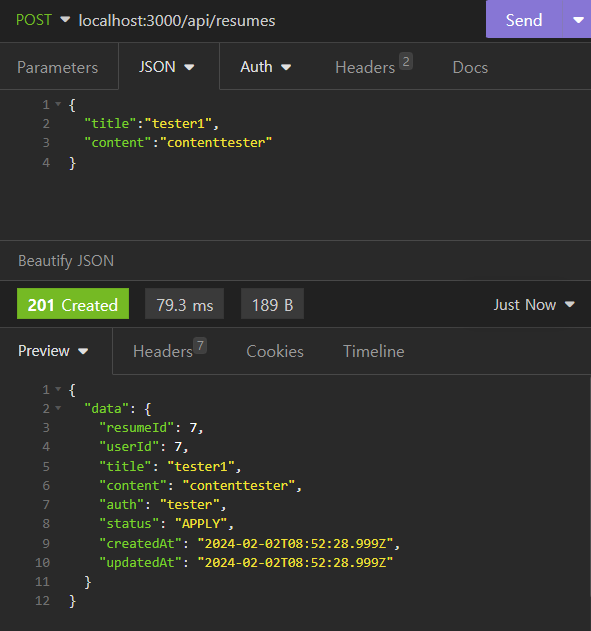Click the "updatedAt" timestamp value

(295, 563)
